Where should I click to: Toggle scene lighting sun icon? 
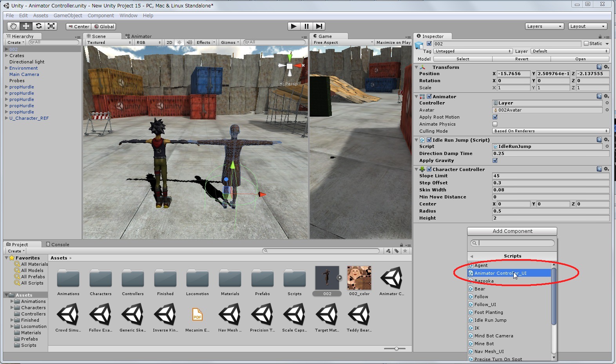(179, 42)
